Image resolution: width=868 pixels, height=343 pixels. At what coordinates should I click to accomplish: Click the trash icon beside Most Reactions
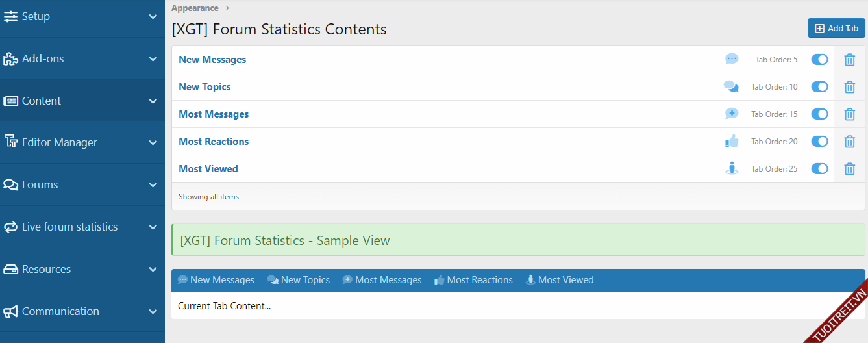click(849, 142)
